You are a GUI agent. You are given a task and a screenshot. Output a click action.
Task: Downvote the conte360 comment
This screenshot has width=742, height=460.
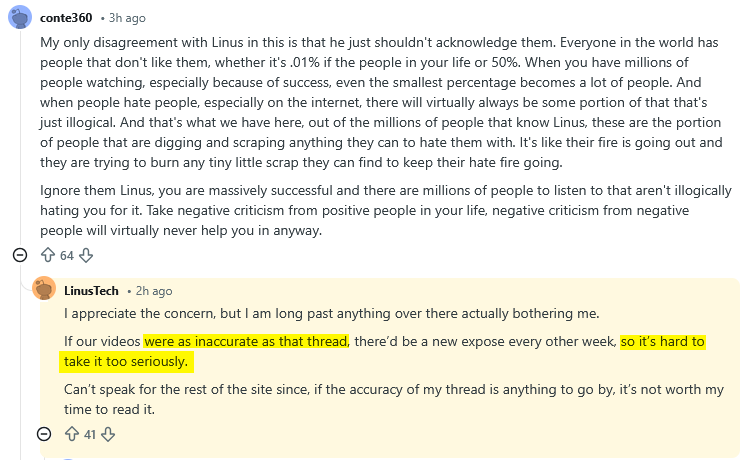[86, 256]
